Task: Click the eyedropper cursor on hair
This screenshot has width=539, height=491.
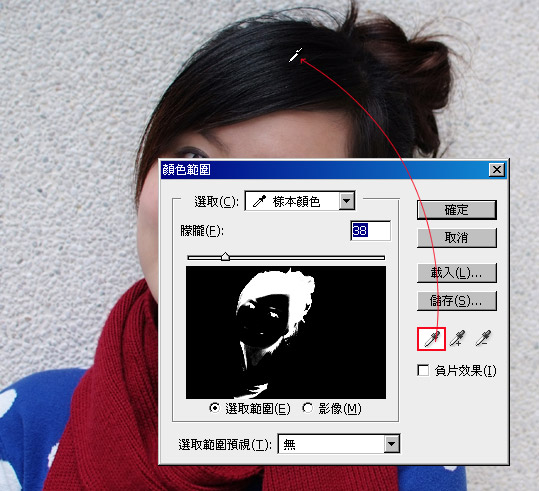Action: pyautogui.click(x=296, y=55)
